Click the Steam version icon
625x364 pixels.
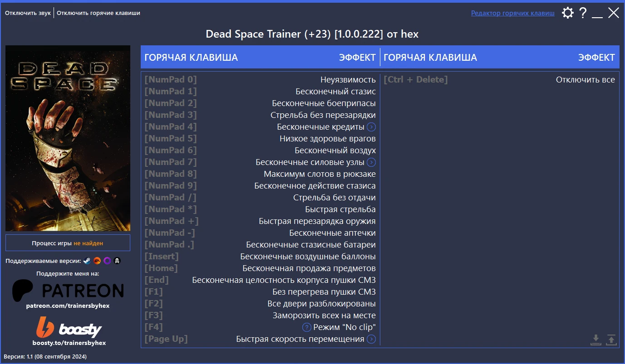pyautogui.click(x=87, y=260)
